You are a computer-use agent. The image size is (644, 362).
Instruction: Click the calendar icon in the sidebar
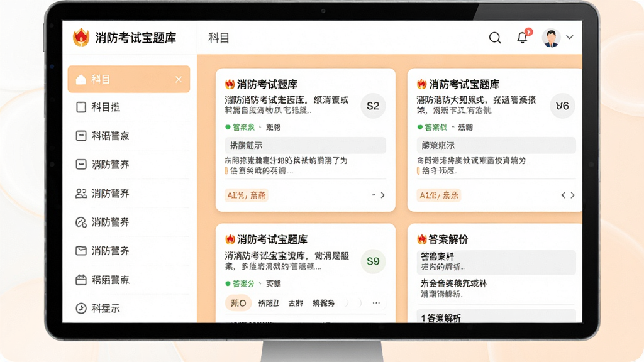click(81, 280)
